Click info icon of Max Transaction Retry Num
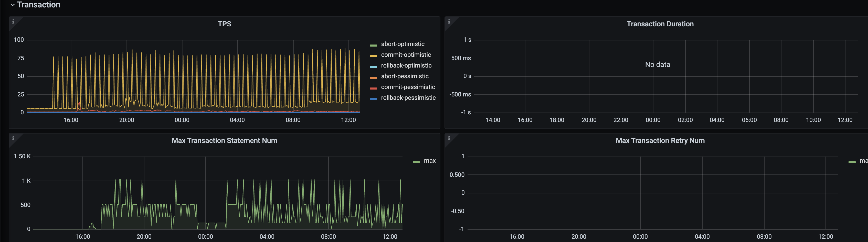 449,138
